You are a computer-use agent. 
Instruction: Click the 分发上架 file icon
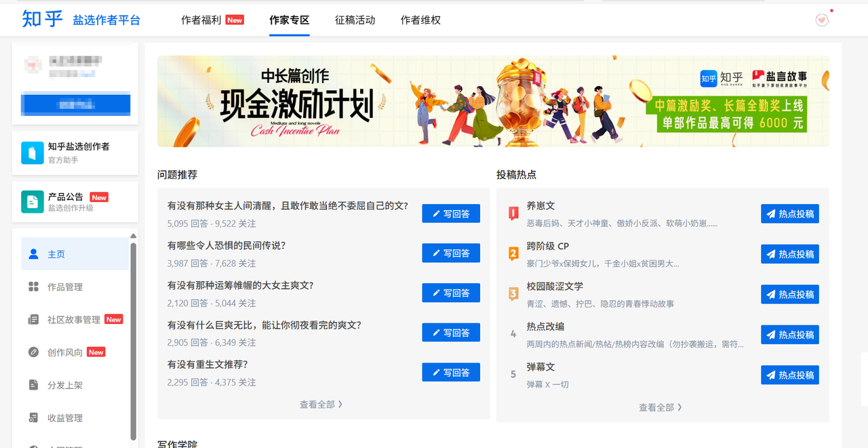(33, 385)
